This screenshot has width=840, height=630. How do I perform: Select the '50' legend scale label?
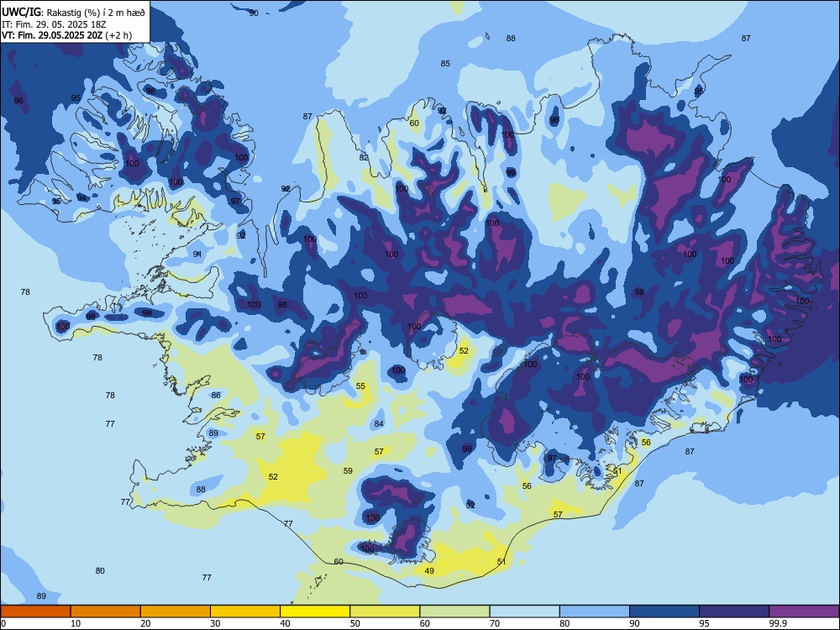point(354,623)
